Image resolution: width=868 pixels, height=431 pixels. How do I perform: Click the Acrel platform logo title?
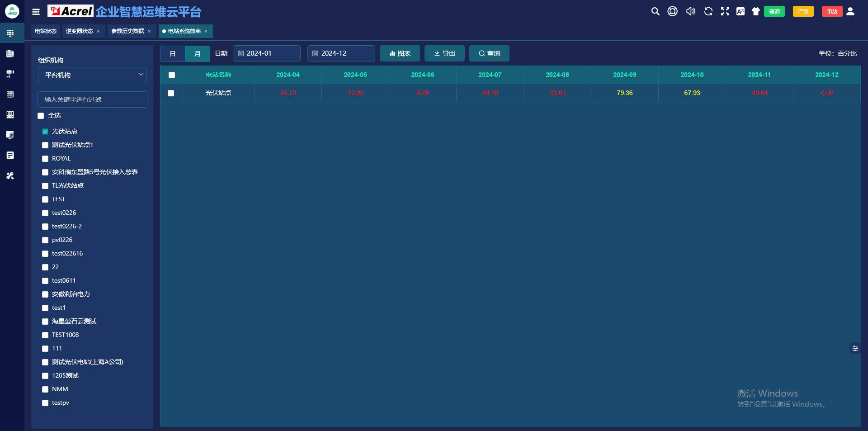pos(125,11)
